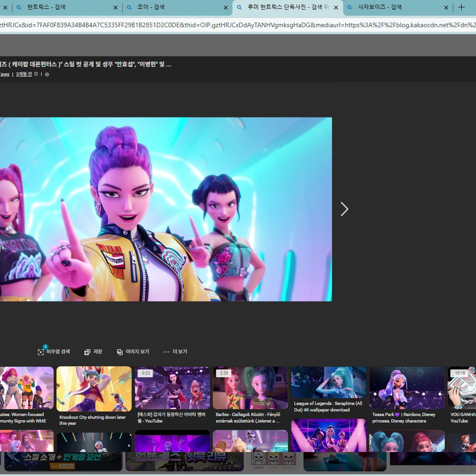Click the 에스파 갑자기 등장하신 아바타 caption
Viewport: 476px width, 476px height.
171,418
